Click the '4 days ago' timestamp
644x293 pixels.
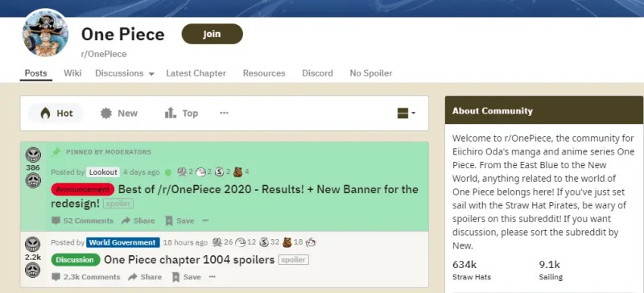tap(142, 172)
